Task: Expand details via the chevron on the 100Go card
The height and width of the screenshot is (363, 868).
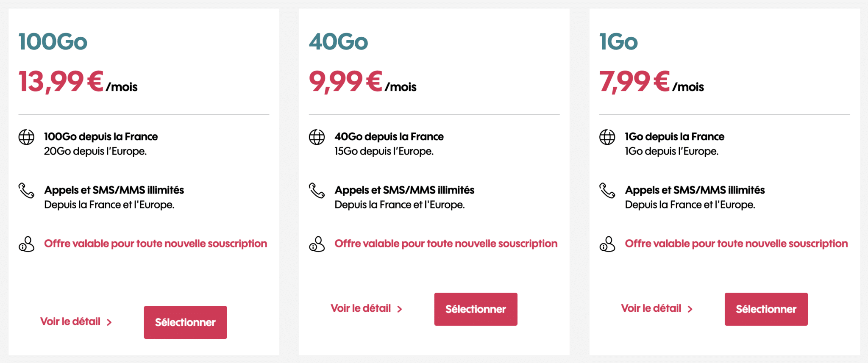Action: coord(110,322)
